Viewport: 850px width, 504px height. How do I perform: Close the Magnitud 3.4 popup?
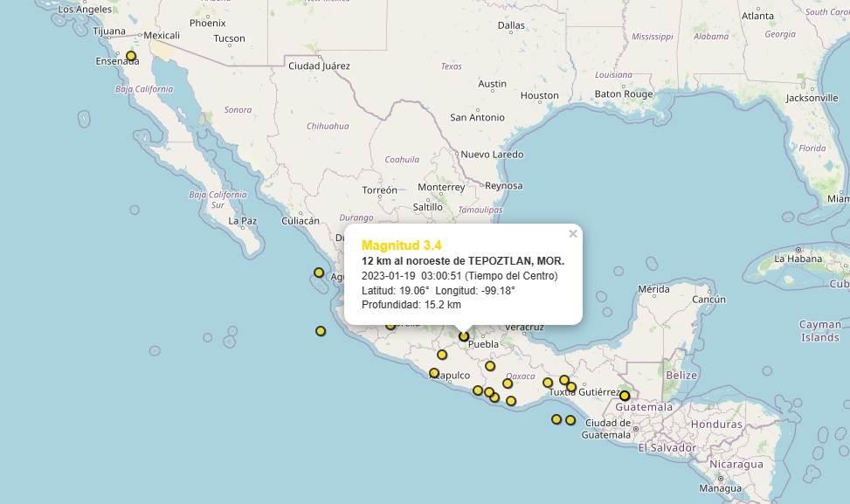pyautogui.click(x=573, y=233)
